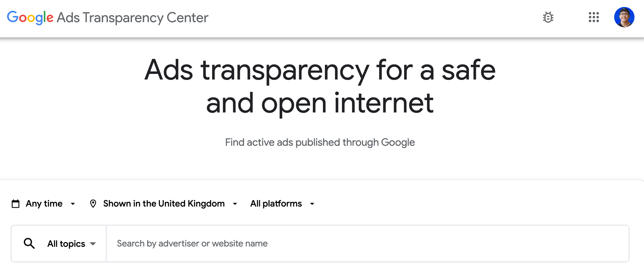Click the Find active ads subtitle
644x268 pixels.
320,143
